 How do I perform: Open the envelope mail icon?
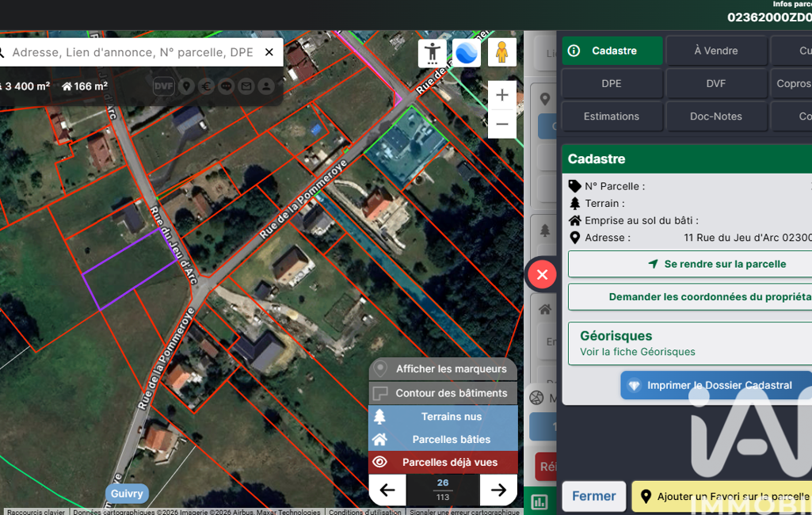[x=246, y=86]
